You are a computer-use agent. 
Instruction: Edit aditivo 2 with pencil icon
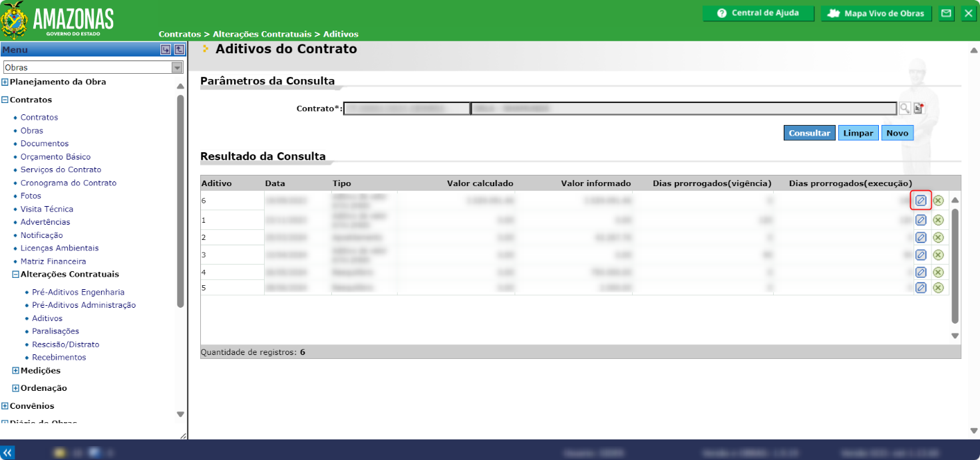[x=921, y=237]
